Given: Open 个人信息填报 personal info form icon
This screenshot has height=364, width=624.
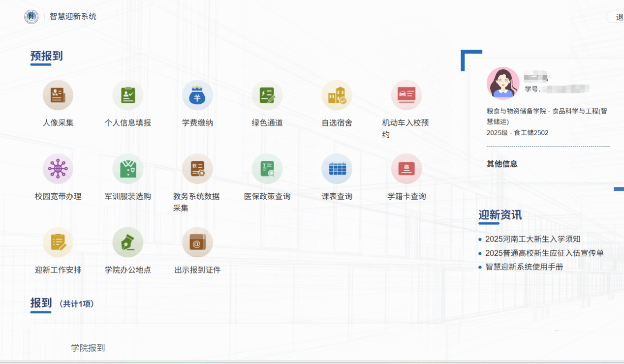Looking at the screenshot, I should (127, 95).
